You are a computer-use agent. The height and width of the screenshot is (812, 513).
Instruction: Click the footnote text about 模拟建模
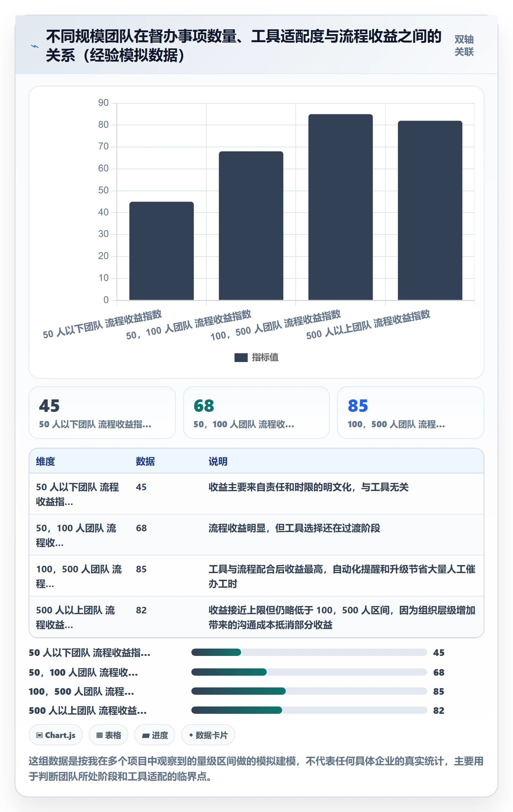[x=256, y=769]
